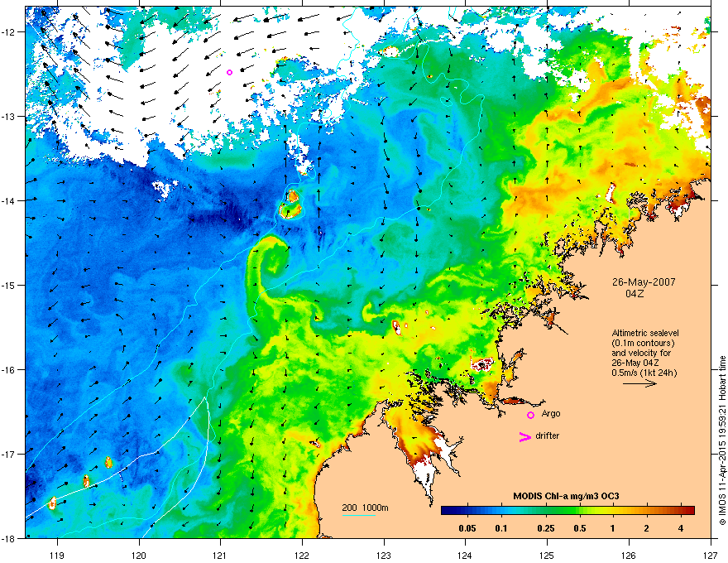Click the twin reef islands near 121.9E 14S
The width and height of the screenshot is (728, 563).
(x=290, y=204)
